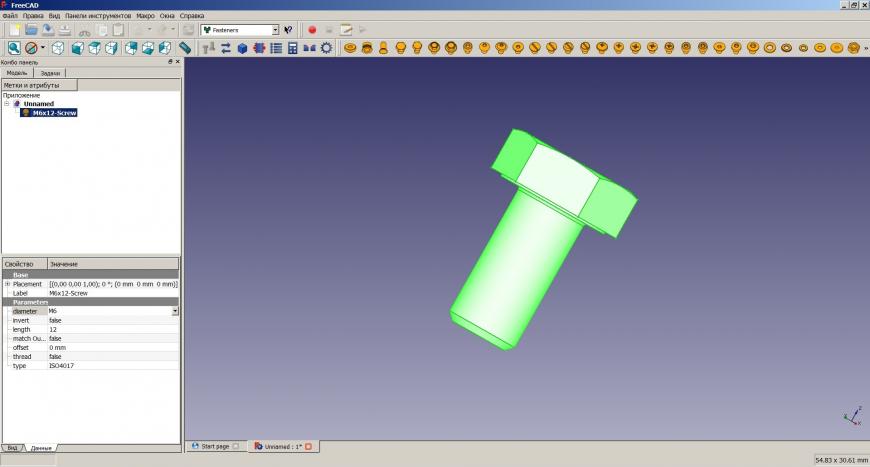
Task: Click the blue cube Simplify shape icon
Action: [242, 48]
